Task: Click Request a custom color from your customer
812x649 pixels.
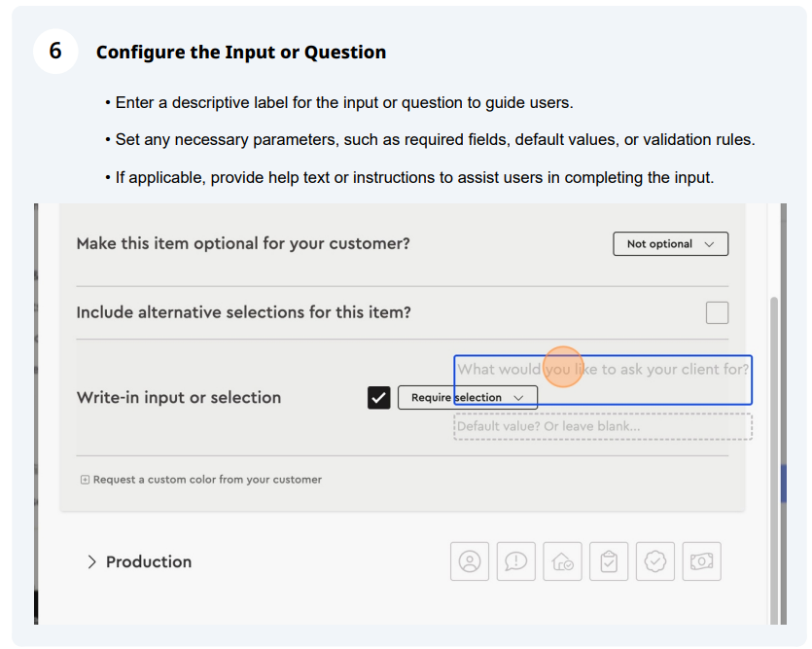Action: (x=207, y=480)
